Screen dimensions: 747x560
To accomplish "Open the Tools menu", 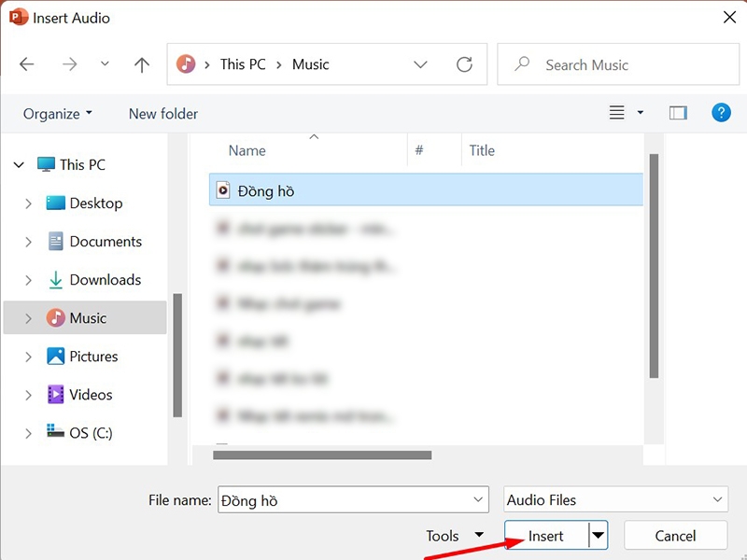I will click(455, 536).
